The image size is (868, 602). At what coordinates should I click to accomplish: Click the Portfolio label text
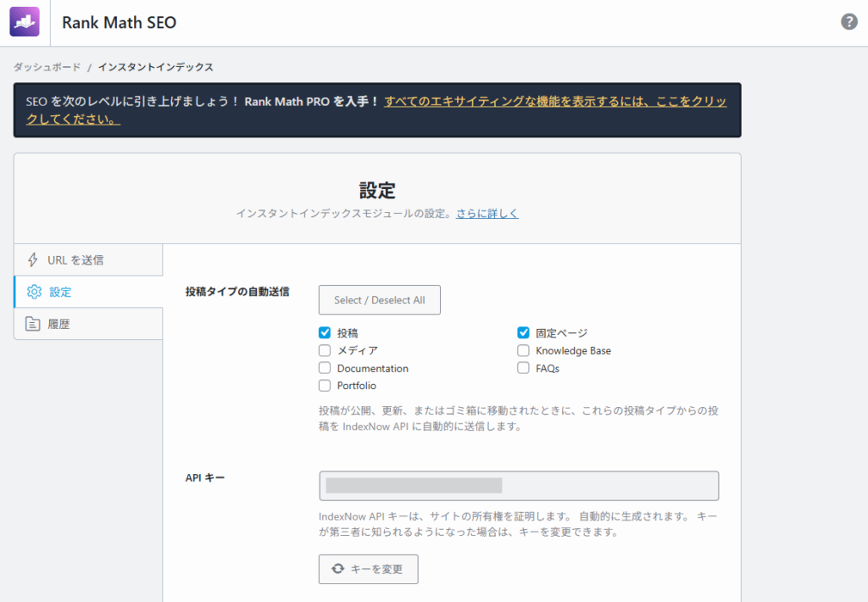click(x=357, y=386)
